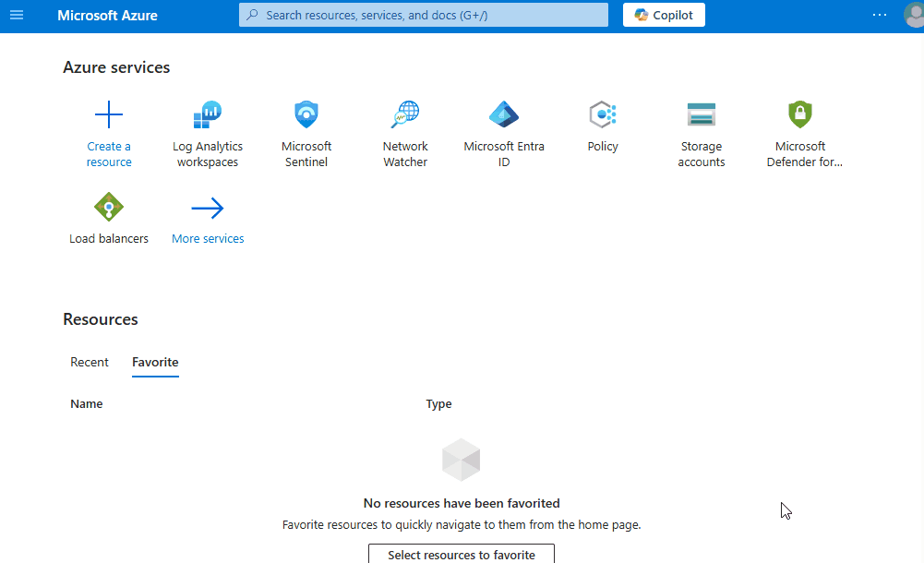Open Storage accounts icon
This screenshot has height=563, width=924.
[x=702, y=114]
